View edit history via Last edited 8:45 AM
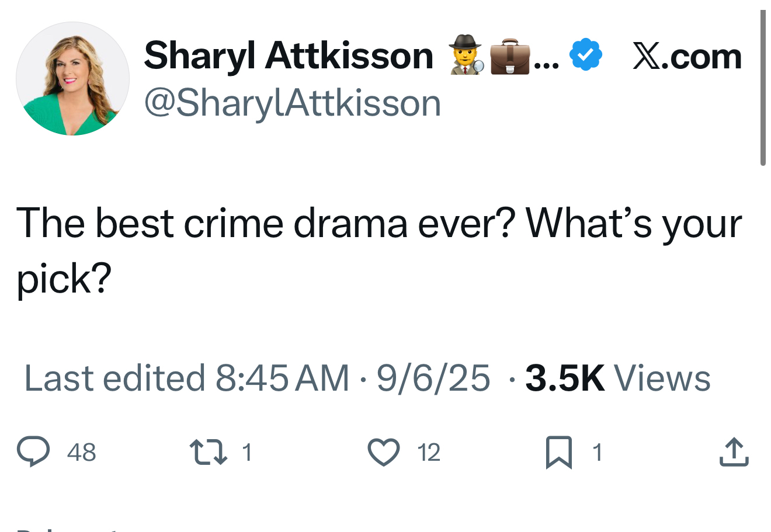The width and height of the screenshot is (771, 532). 186,378
